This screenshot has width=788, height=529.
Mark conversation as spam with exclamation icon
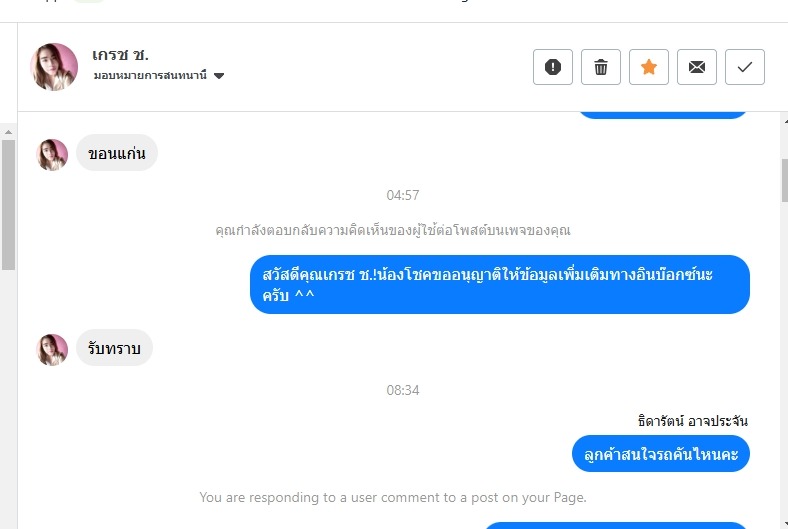(553, 67)
